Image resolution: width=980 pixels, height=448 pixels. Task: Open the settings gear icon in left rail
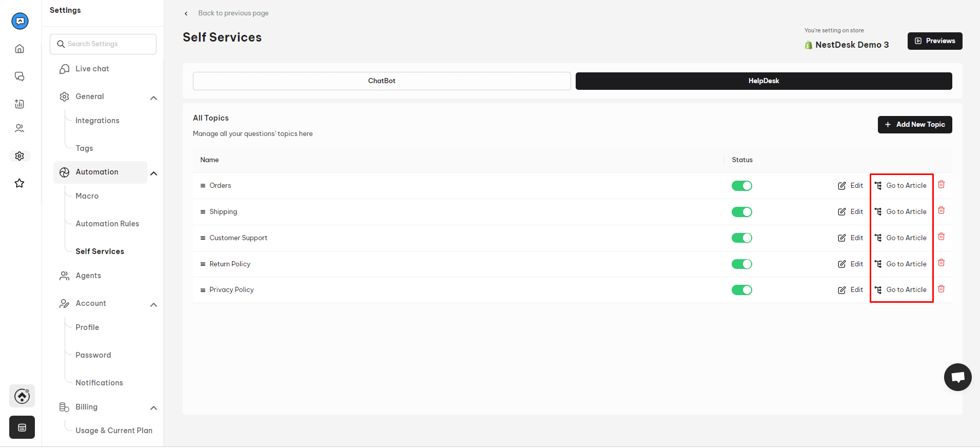19,156
